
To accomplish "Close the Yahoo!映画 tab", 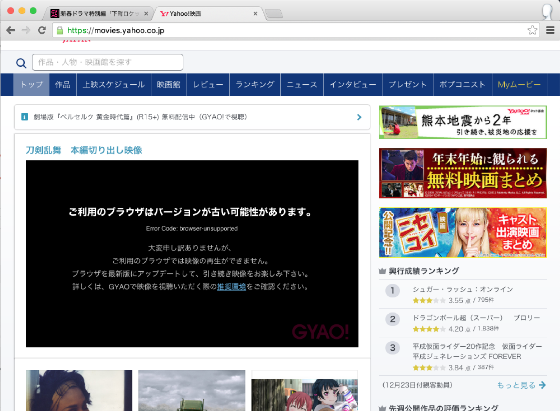I will (255, 14).
